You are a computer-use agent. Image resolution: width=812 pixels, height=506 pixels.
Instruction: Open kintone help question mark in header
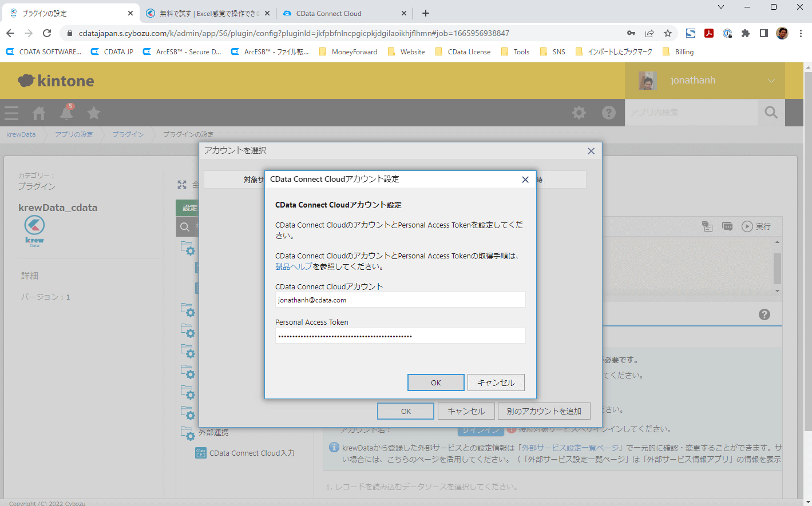609,113
